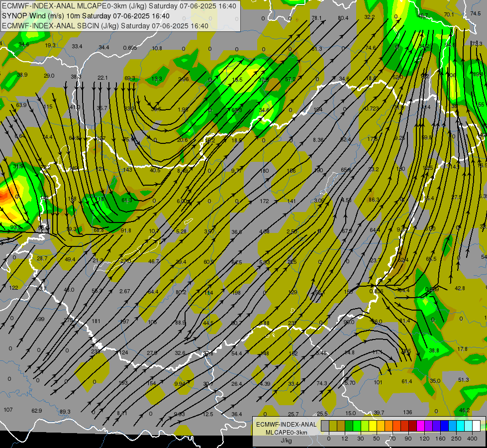This screenshot has height=448, width=487.
Task: Click map value 70.1
Action: pos(449,14)
